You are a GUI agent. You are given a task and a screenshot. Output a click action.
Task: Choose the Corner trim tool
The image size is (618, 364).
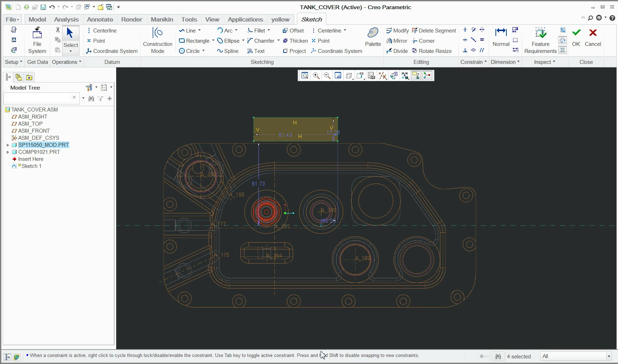(423, 41)
